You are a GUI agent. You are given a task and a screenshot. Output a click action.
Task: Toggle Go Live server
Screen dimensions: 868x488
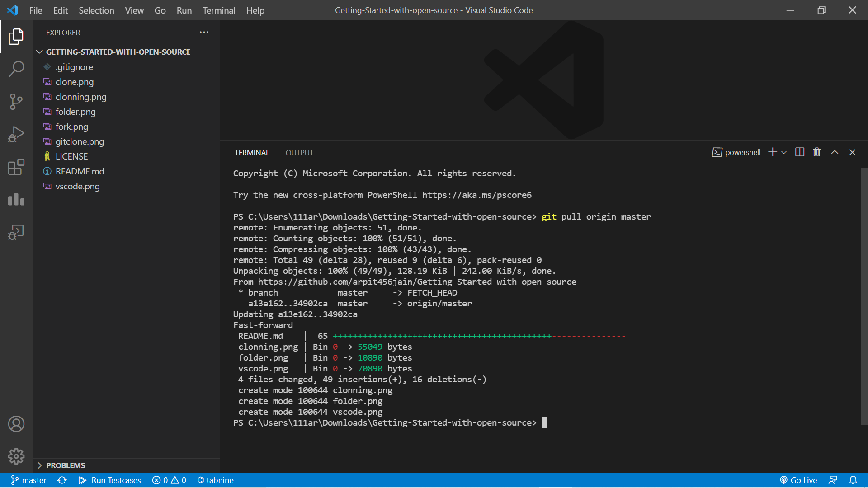click(798, 480)
